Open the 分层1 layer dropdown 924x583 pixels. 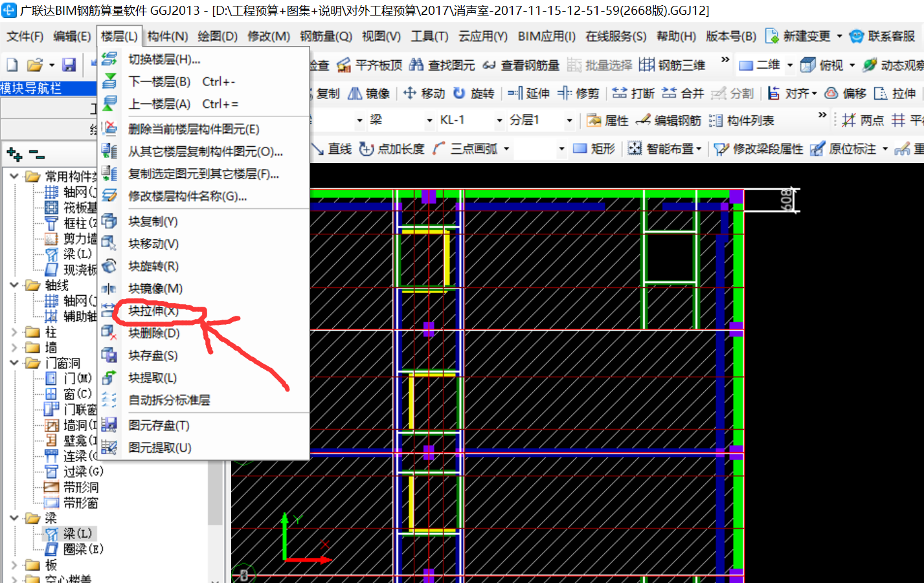[569, 120]
